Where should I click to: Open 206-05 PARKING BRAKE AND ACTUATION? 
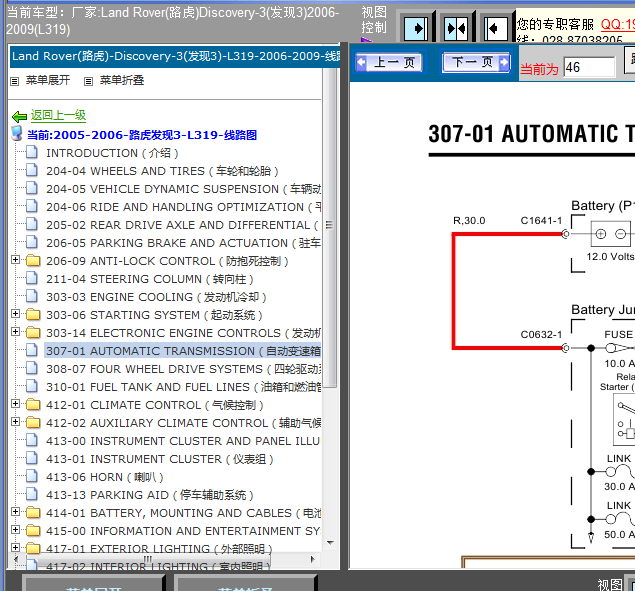click(x=183, y=243)
